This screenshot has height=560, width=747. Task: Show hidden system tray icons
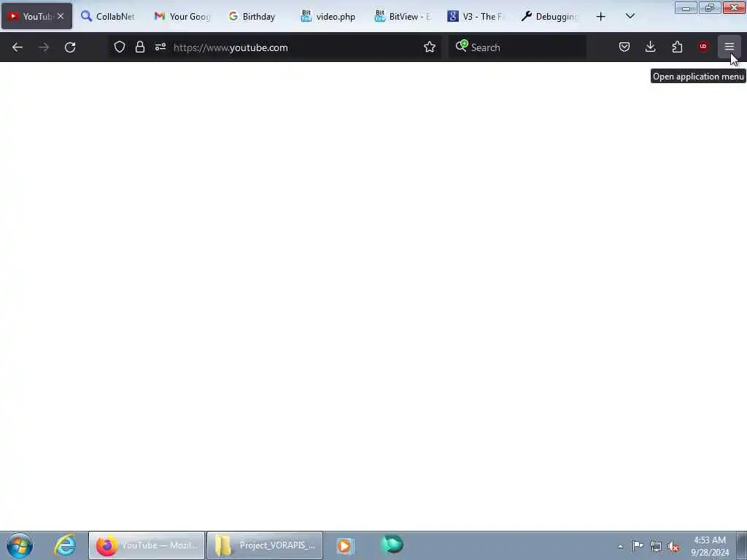click(620, 546)
